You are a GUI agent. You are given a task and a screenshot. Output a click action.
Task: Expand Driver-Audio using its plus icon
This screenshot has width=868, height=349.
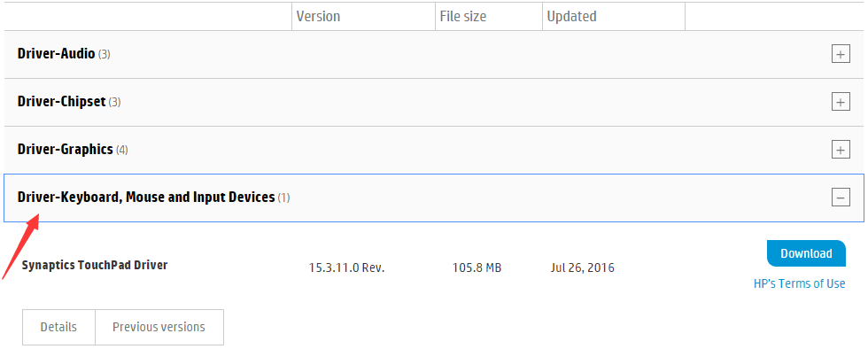click(841, 54)
